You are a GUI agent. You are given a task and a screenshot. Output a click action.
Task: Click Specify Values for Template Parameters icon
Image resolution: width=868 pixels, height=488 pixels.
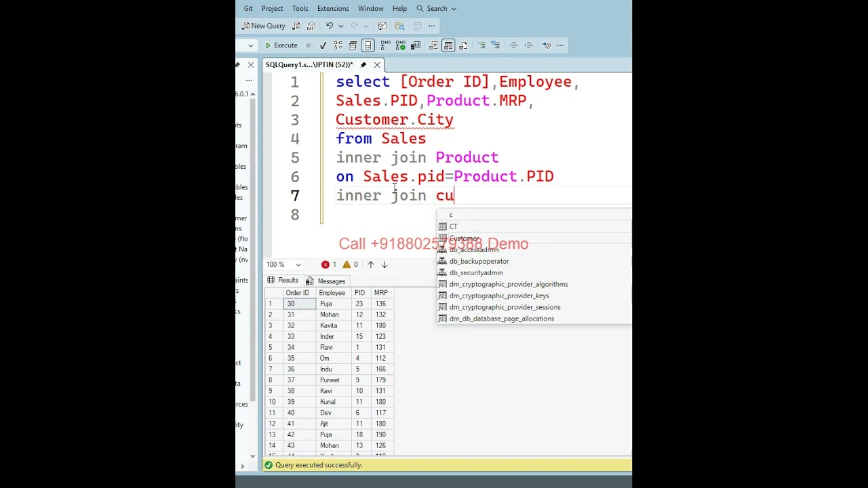click(x=547, y=45)
